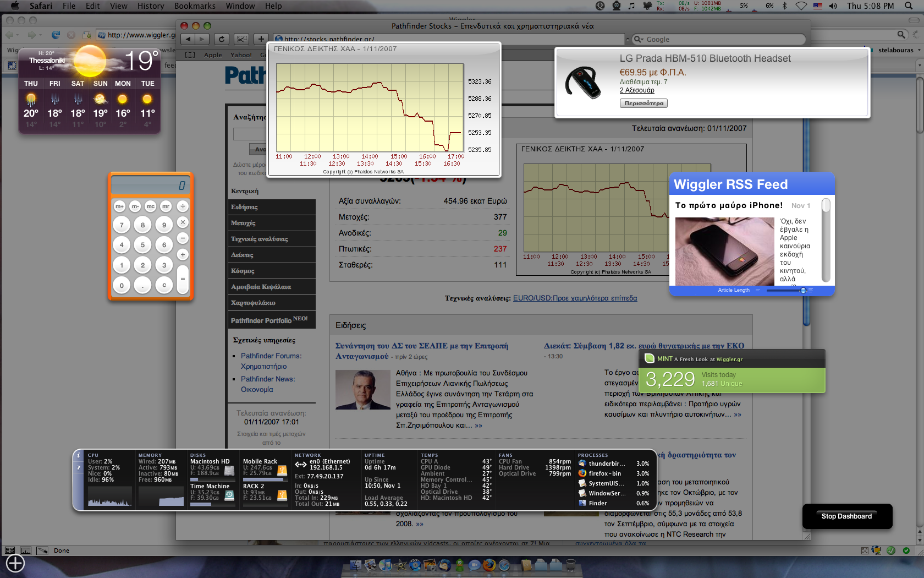Click the calculator multiply key

183,222
